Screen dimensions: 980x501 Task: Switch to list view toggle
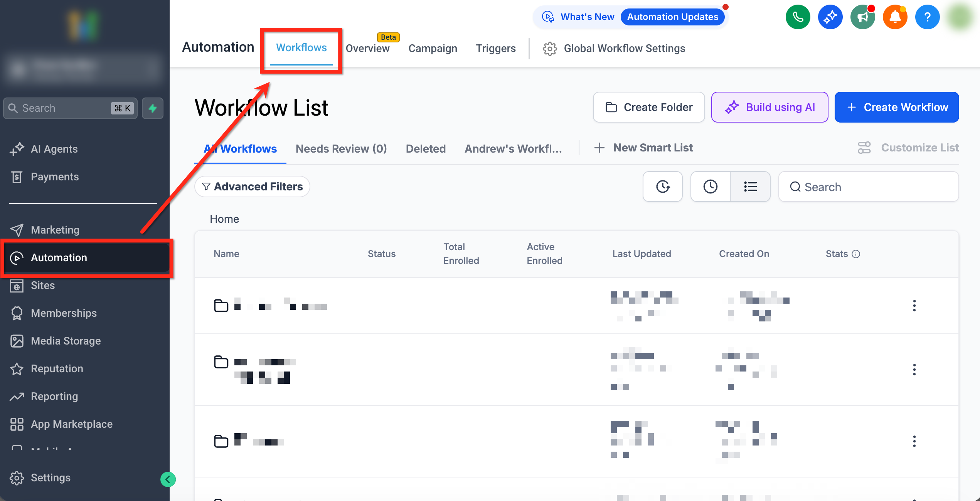tap(750, 187)
